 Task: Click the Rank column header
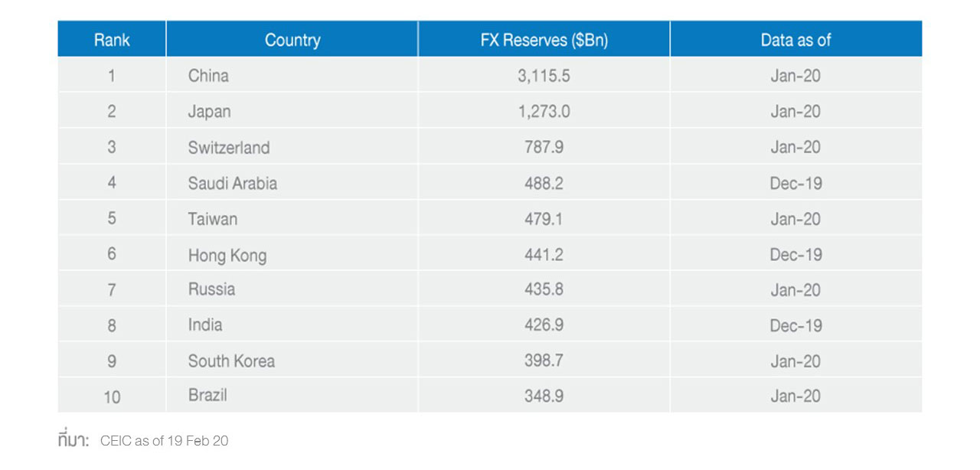[x=112, y=40]
